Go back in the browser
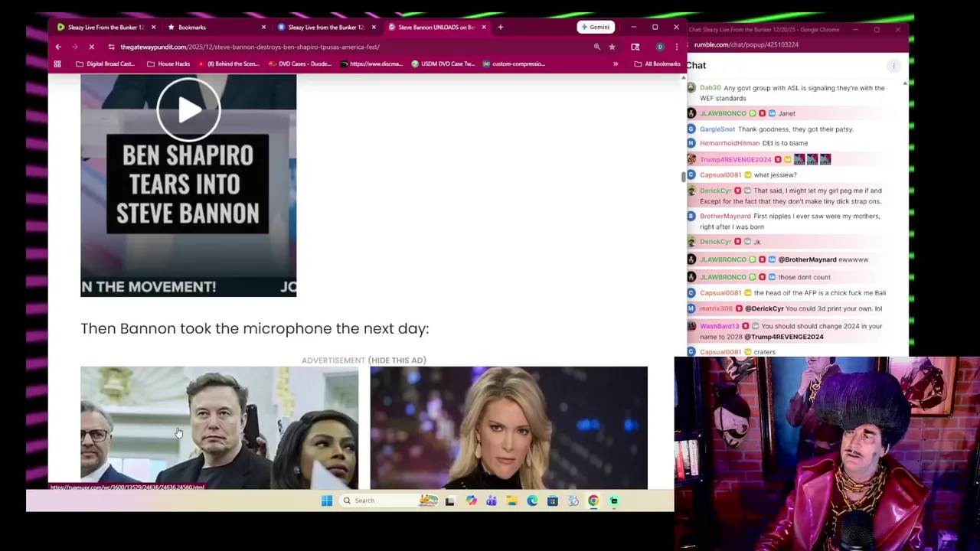980x551 pixels. pos(58,47)
